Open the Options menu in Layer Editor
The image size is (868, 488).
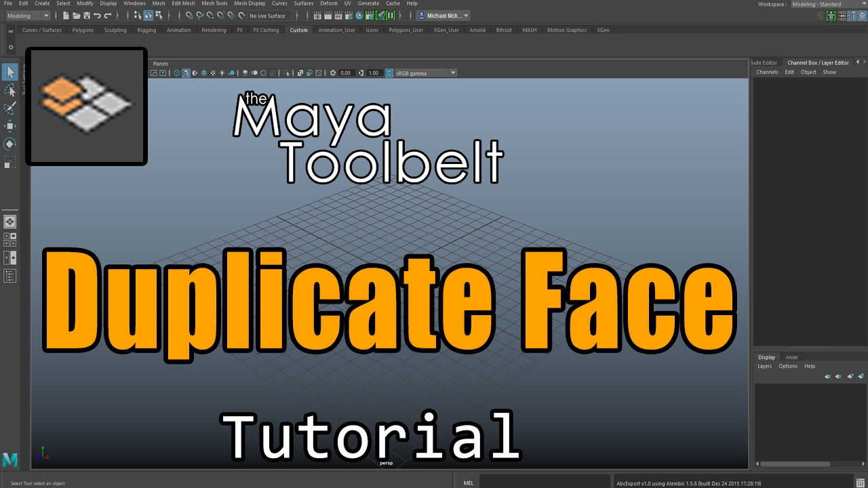point(788,366)
